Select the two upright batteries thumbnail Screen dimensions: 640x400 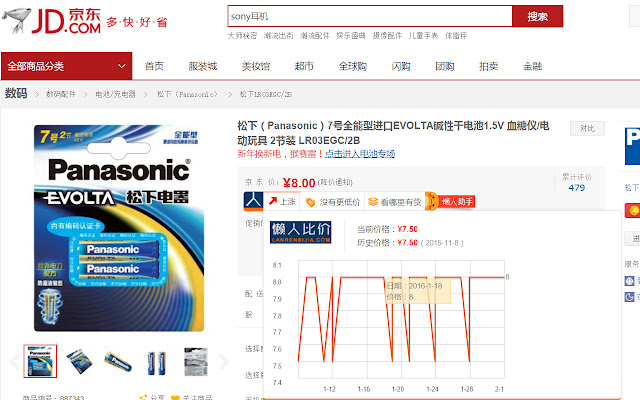(x=157, y=362)
